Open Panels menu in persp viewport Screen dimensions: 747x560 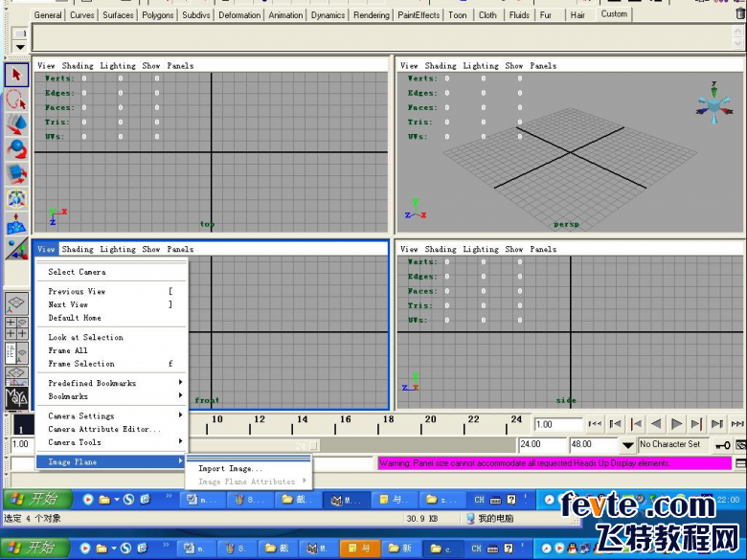(543, 66)
